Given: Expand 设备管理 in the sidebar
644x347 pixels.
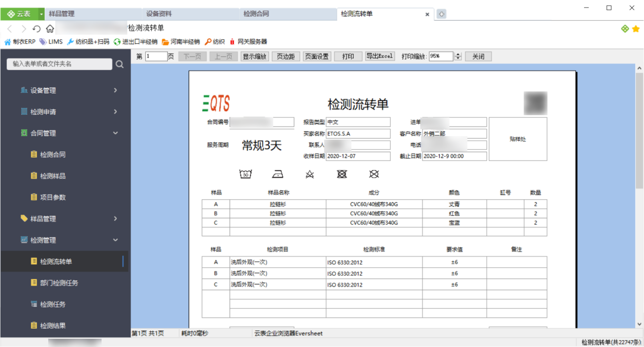Looking at the screenshot, I should 65,90.
